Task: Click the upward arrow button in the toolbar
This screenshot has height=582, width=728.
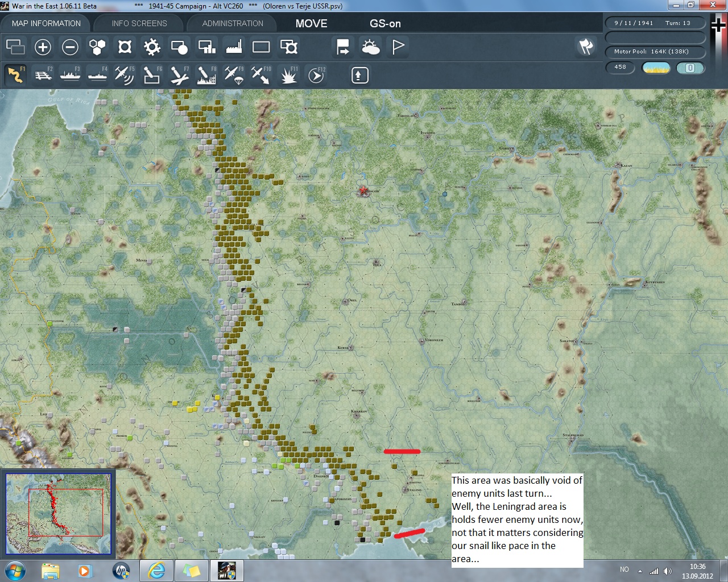Action: [360, 75]
